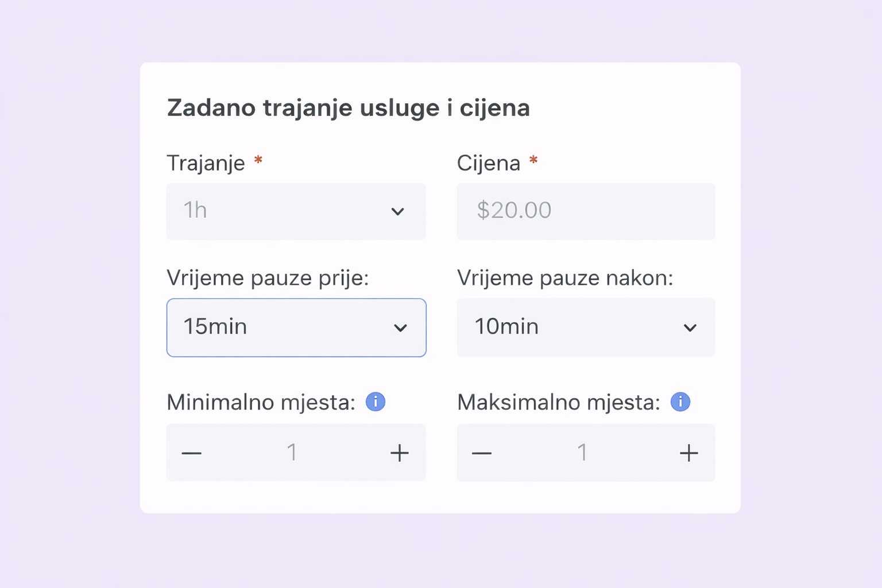Increase Minimalno mjesta with plus icon
882x588 pixels.
[400, 453]
